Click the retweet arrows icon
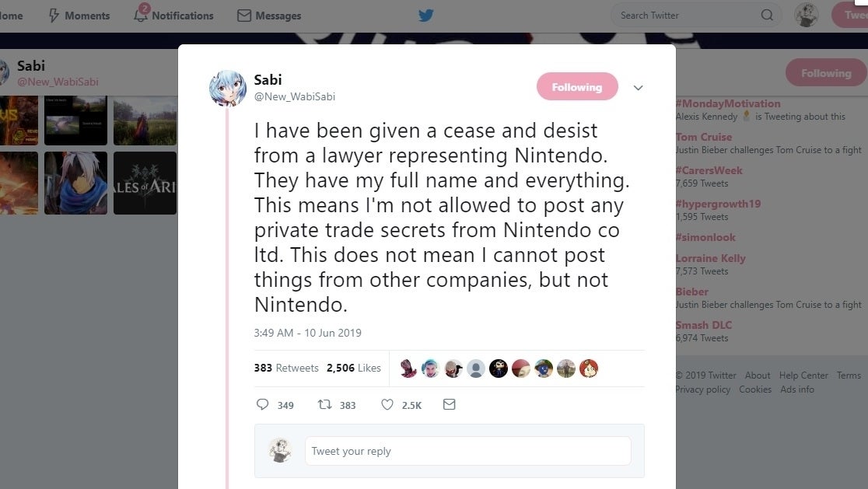 324,404
